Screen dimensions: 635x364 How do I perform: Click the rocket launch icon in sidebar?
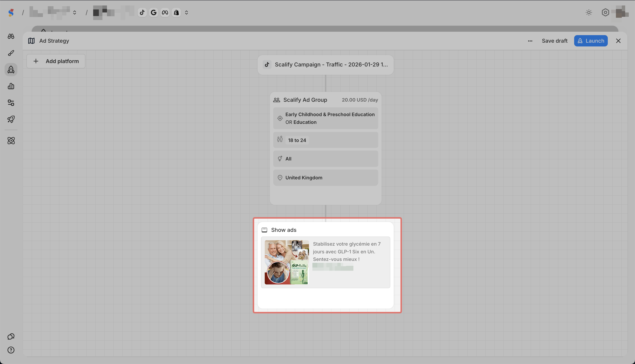tap(11, 119)
